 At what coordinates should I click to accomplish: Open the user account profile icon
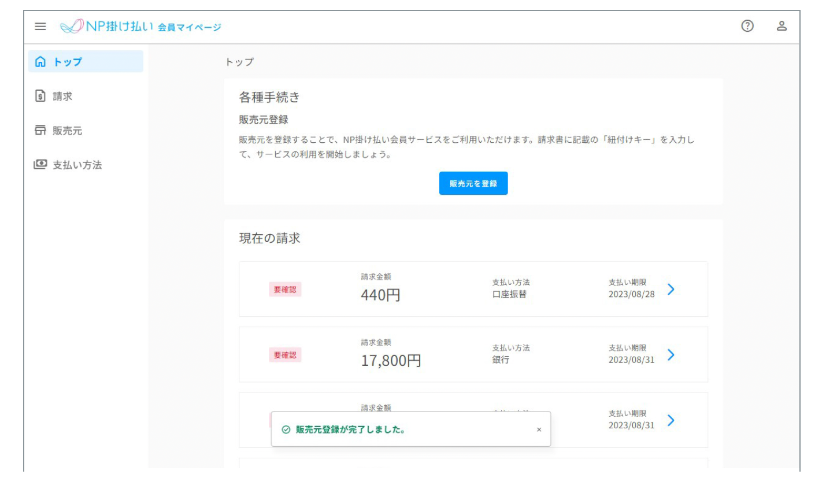coord(781,26)
